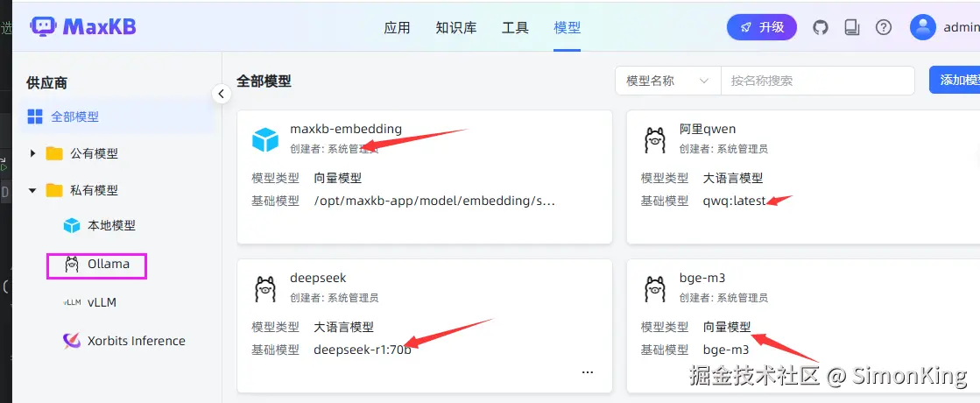Select 公有模型 in the supplier tree

click(95, 153)
